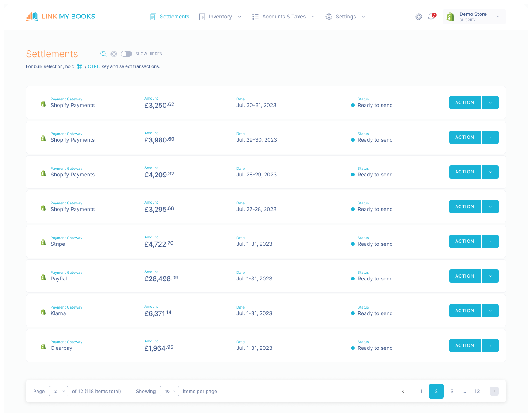Click the £4,722.70 amount
Image resolution: width=532 pixels, height=417 pixels.
[159, 244]
